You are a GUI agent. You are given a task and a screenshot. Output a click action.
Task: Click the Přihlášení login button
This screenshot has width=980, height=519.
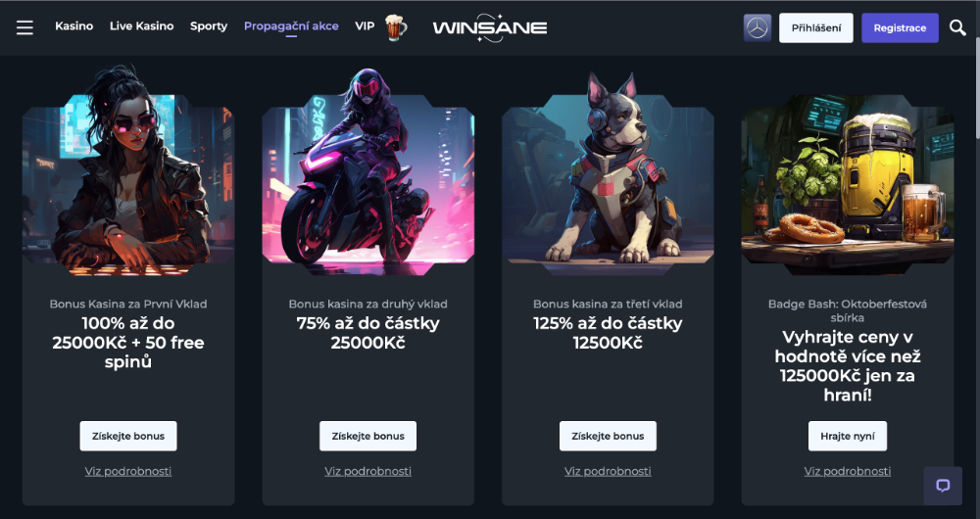pyautogui.click(x=815, y=28)
